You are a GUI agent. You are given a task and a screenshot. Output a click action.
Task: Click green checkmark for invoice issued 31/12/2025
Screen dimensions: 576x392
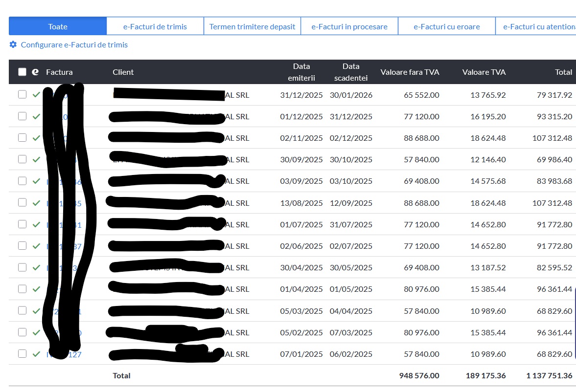click(x=36, y=95)
